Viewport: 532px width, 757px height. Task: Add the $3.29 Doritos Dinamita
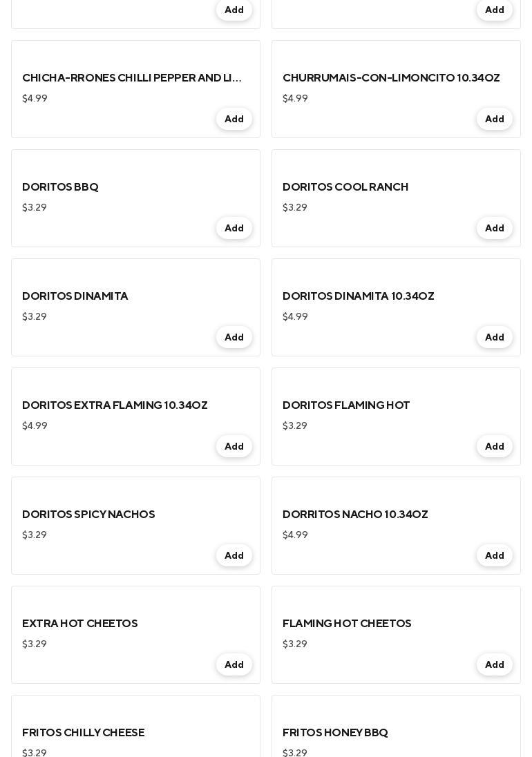[234, 337]
